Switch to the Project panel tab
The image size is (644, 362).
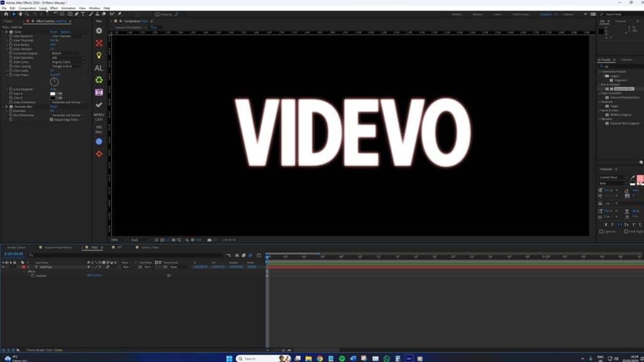pos(8,21)
